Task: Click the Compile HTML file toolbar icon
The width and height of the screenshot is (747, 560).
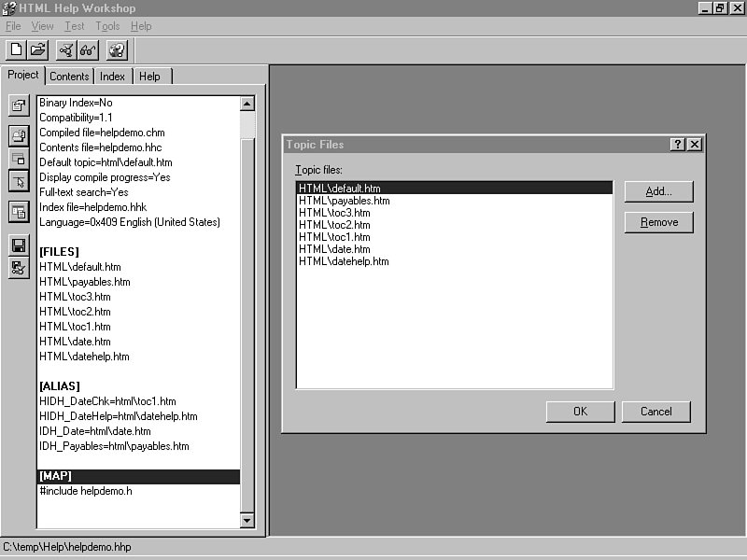Action: click(x=66, y=50)
